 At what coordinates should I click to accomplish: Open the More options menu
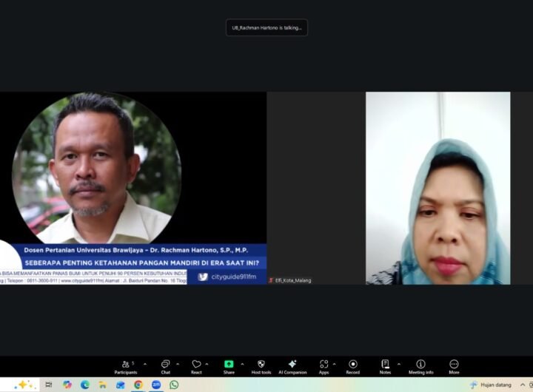pyautogui.click(x=454, y=366)
